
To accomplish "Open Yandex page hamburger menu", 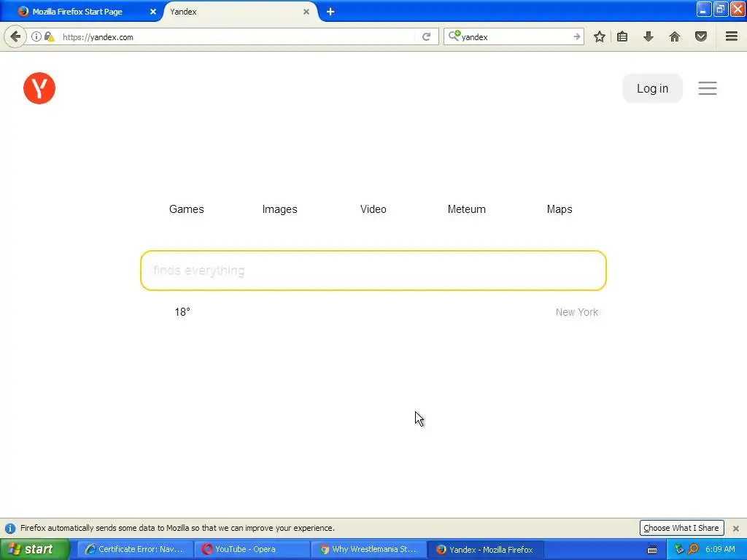I will pos(708,88).
